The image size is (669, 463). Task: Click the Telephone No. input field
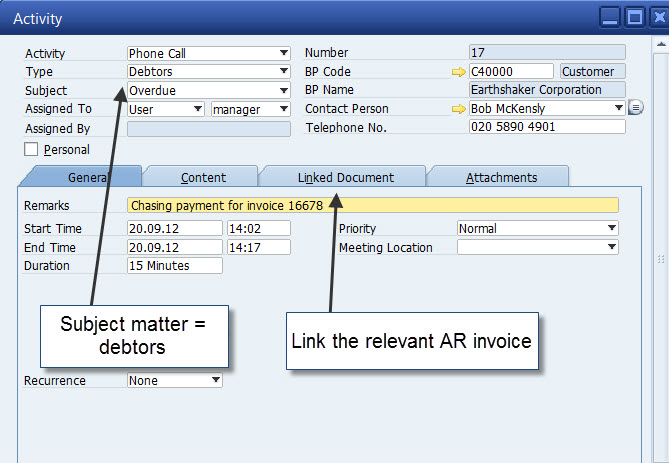point(547,127)
